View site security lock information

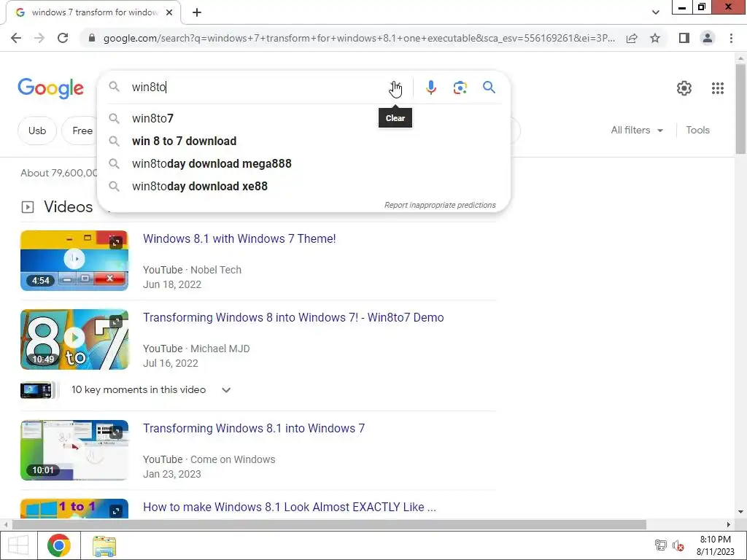coord(92,38)
